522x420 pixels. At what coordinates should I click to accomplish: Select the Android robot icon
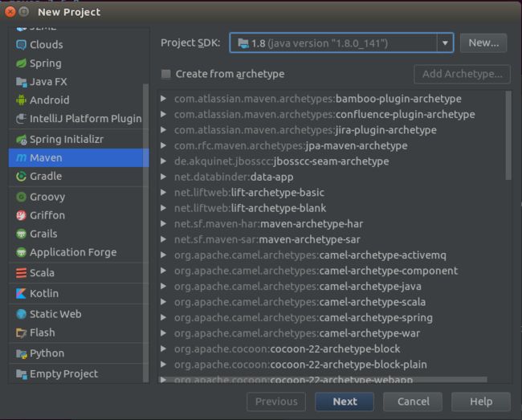[21, 100]
